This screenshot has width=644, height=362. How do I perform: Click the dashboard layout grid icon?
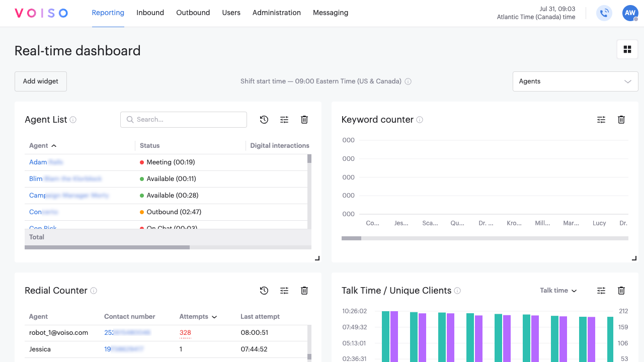click(x=627, y=49)
